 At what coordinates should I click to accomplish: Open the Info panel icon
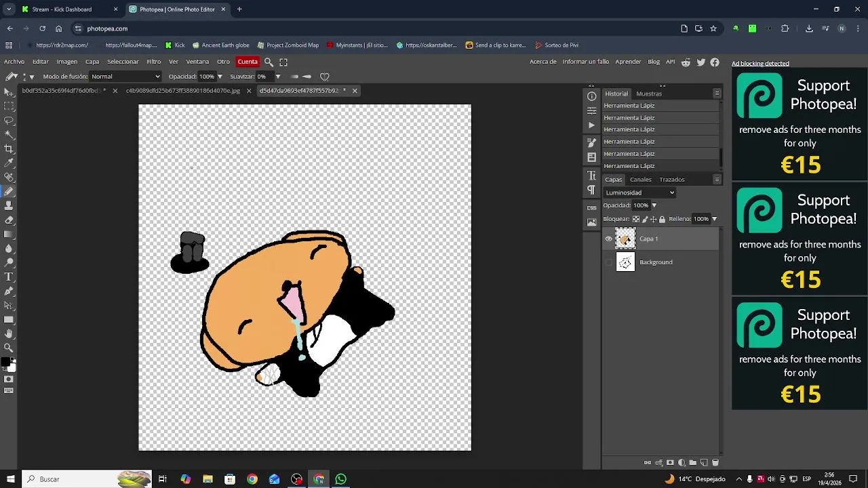[591, 96]
